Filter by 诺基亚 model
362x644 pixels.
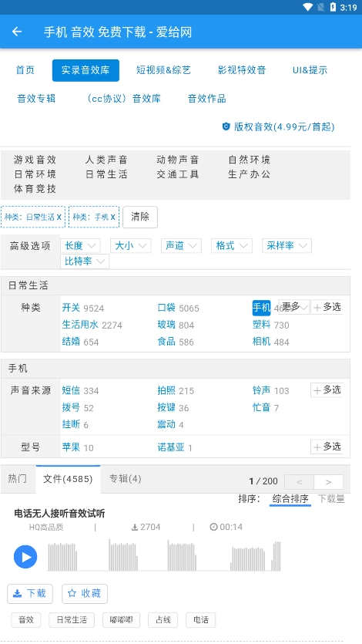171,447
